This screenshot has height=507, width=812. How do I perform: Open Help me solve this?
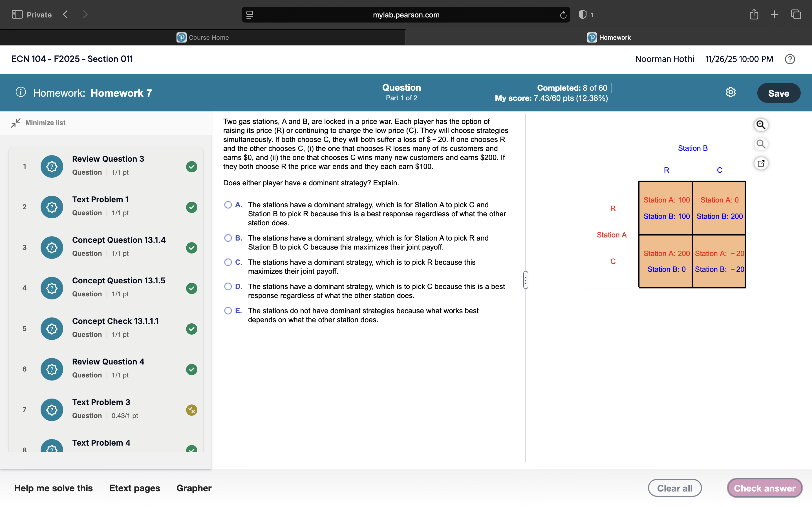coord(53,488)
